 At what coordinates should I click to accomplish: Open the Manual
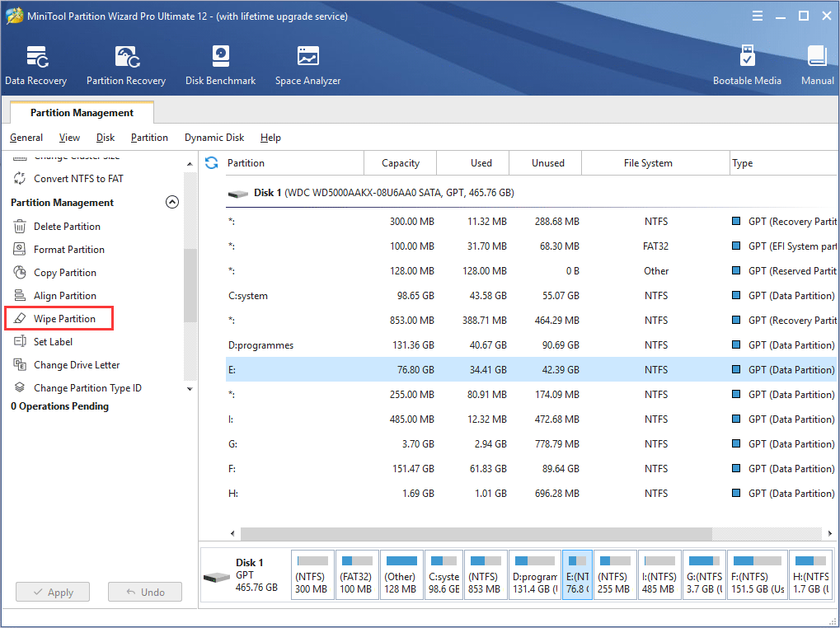pos(816,64)
